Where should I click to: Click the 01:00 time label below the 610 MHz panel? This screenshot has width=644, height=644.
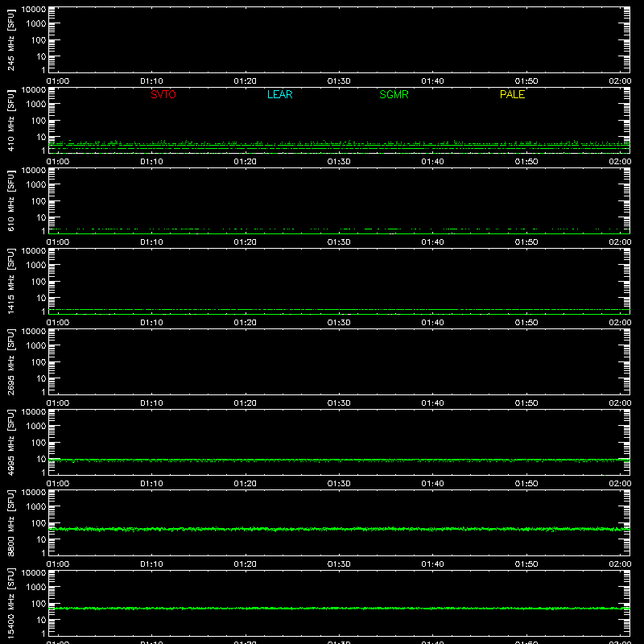point(58,242)
